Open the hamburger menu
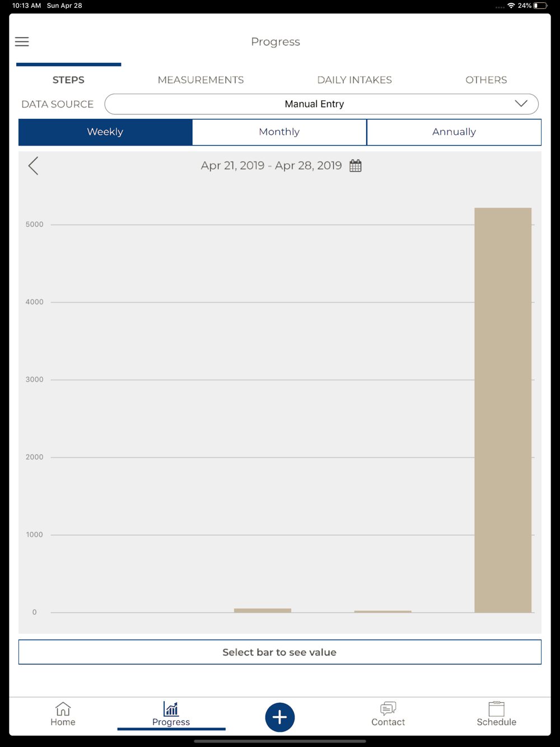560x747 pixels. (x=22, y=41)
